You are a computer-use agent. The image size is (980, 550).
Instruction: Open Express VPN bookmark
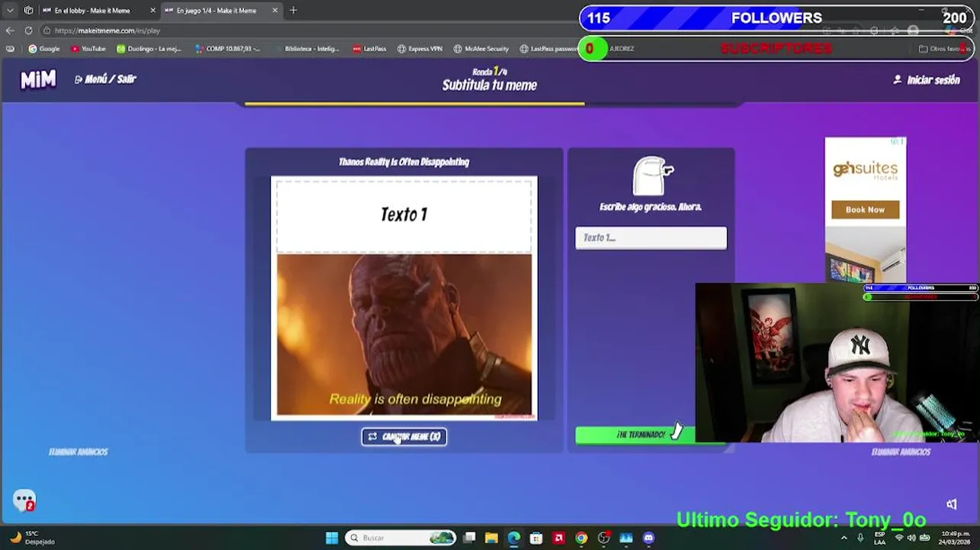pyautogui.click(x=420, y=49)
